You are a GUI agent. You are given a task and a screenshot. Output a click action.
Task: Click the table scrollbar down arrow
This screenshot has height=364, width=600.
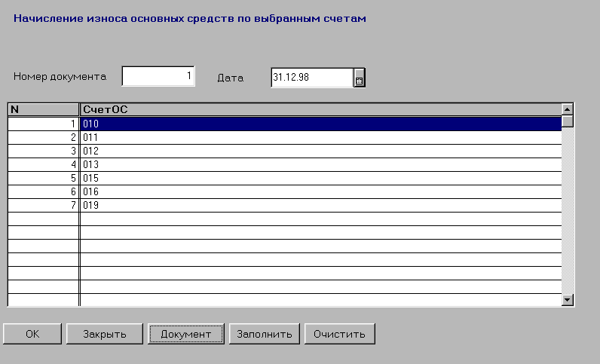pyautogui.click(x=567, y=300)
